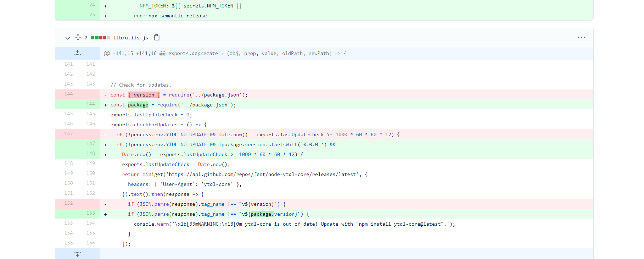
Task: Select new line number 144 added row
Action: (91, 104)
